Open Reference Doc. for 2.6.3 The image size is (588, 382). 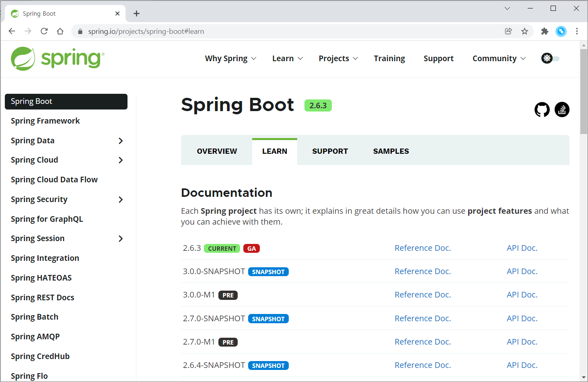pyautogui.click(x=423, y=248)
